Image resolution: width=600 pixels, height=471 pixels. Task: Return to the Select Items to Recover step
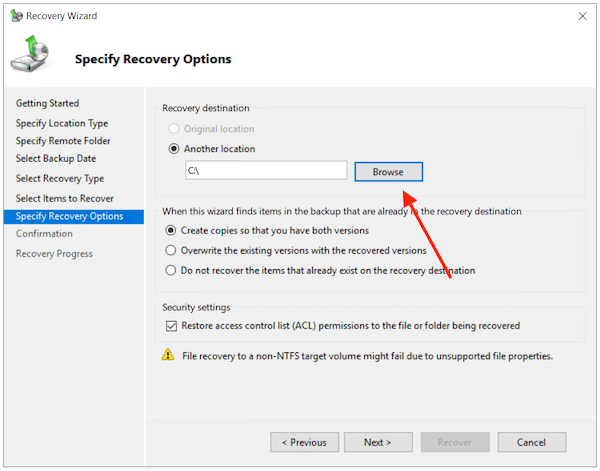point(65,198)
